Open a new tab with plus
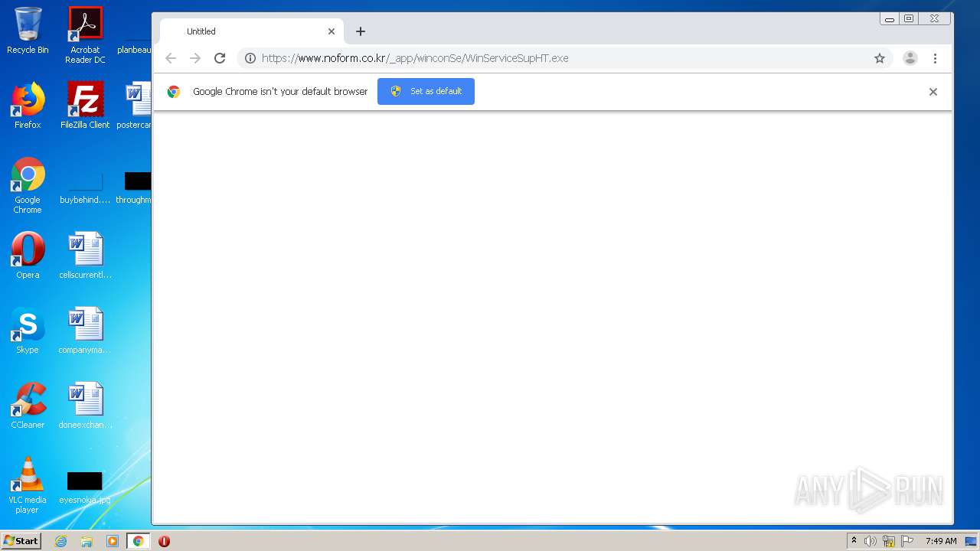Viewport: 980px width, 551px height. (361, 31)
